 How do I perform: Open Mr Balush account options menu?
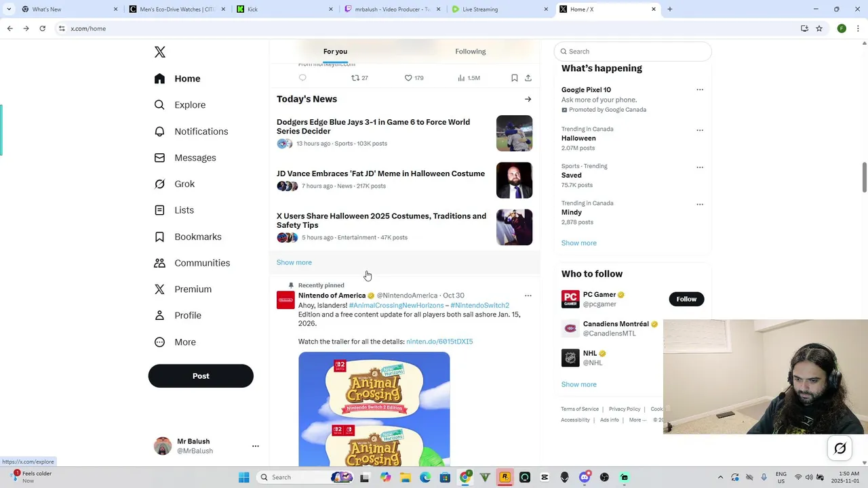point(256,446)
